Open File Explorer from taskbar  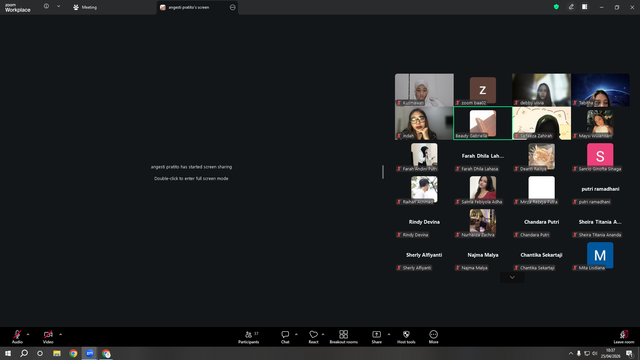point(57,353)
